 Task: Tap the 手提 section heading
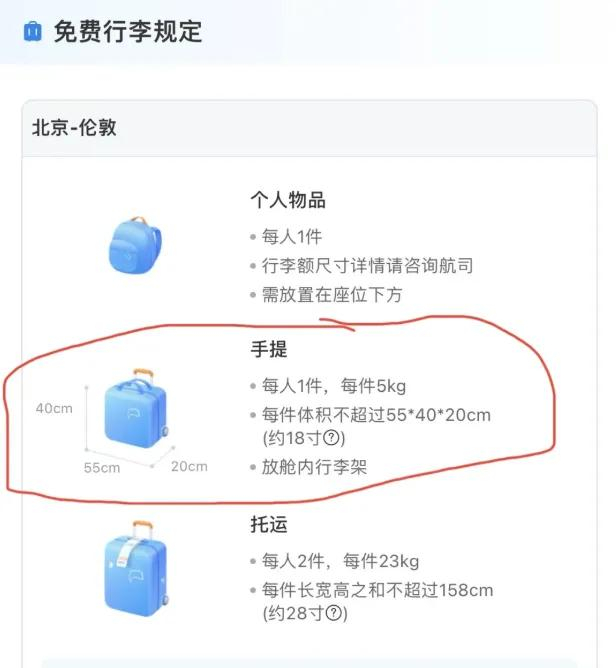point(269,349)
